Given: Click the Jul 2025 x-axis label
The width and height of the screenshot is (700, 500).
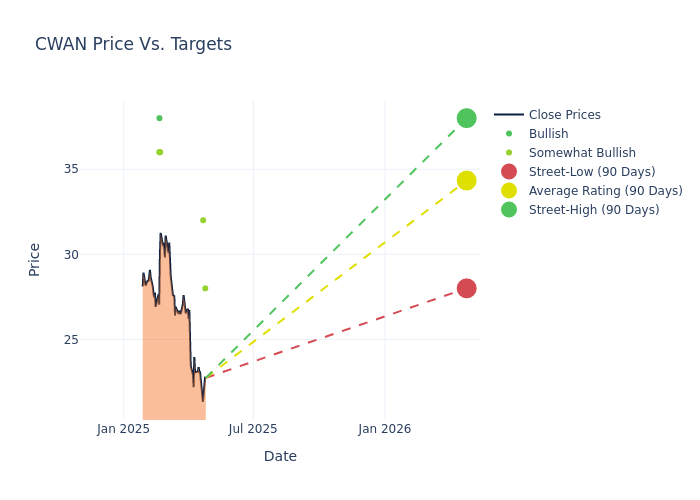Looking at the screenshot, I should 253,429.
